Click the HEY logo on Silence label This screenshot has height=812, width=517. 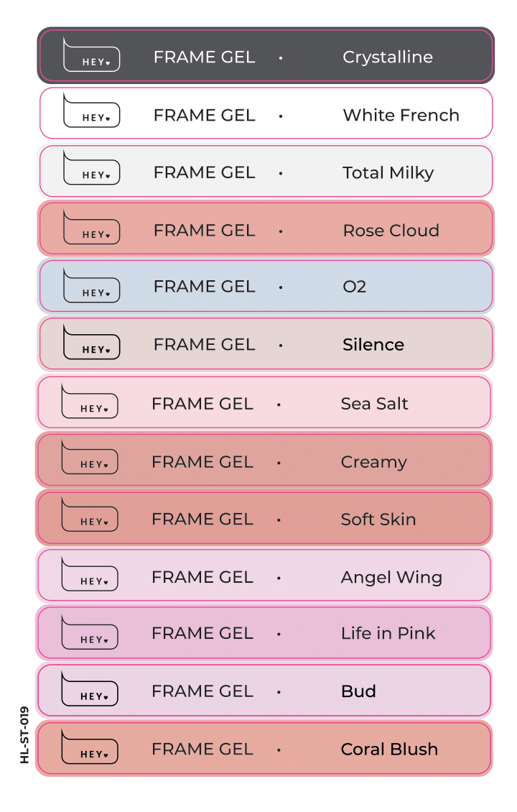(92, 342)
